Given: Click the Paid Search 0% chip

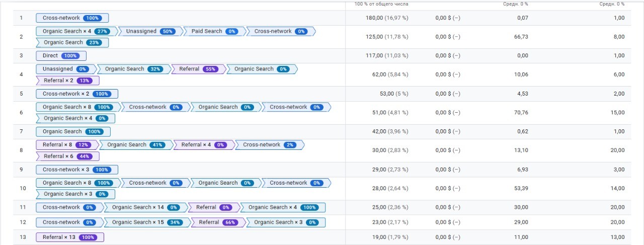Looking at the screenshot, I should tap(214, 31).
